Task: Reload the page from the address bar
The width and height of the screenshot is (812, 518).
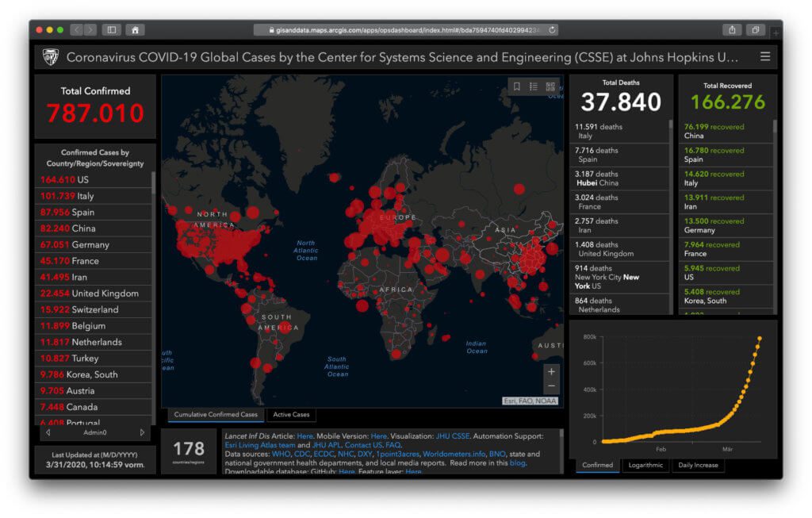Action: tap(552, 30)
